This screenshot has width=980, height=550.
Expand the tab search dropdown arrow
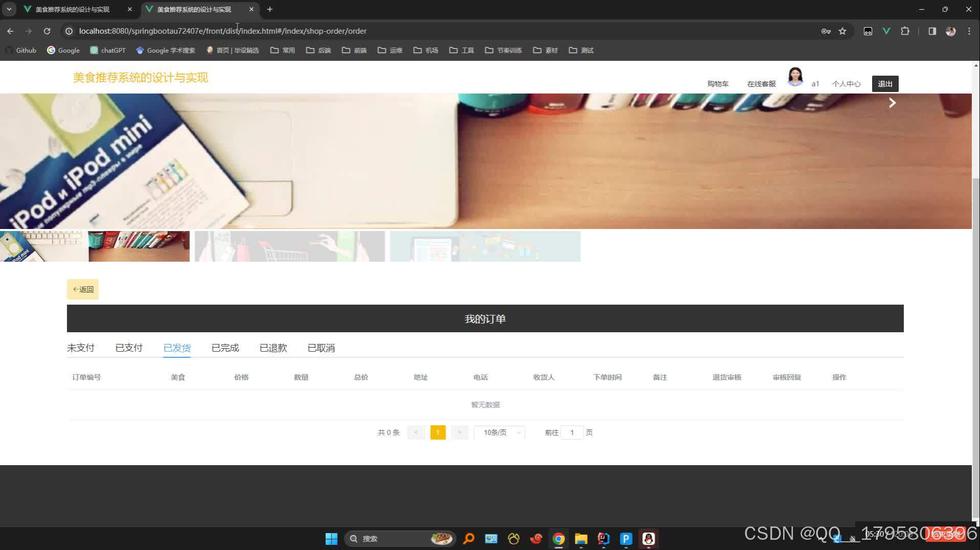(9, 9)
